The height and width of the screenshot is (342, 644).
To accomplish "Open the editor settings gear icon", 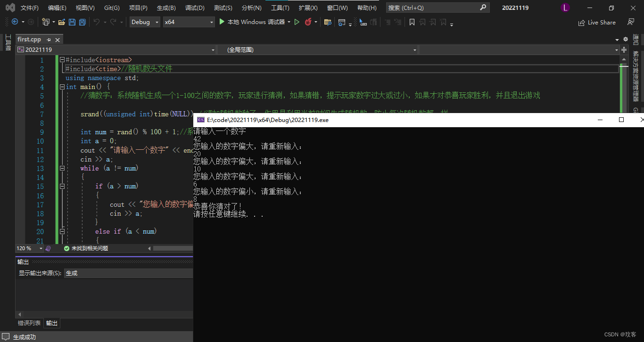I will click(x=626, y=40).
